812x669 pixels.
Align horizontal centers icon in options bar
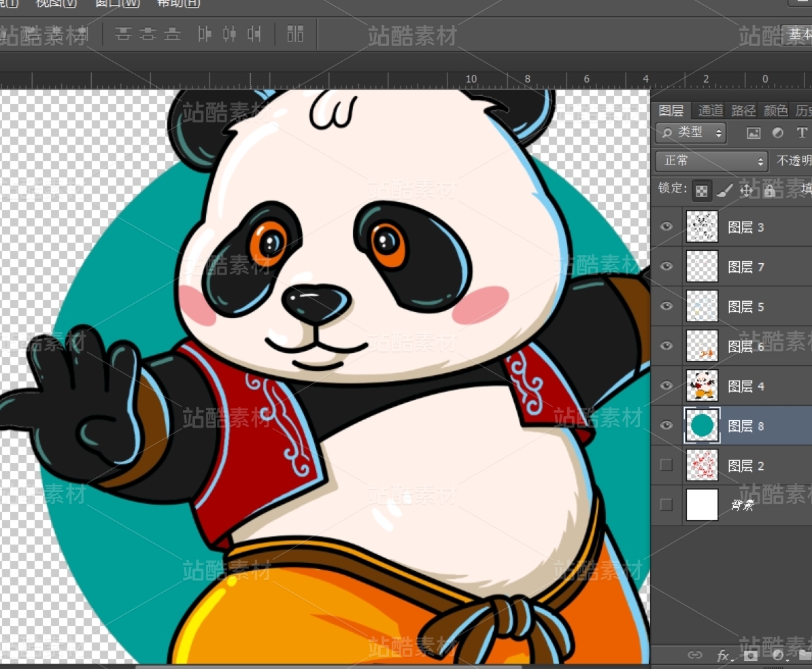[x=229, y=34]
